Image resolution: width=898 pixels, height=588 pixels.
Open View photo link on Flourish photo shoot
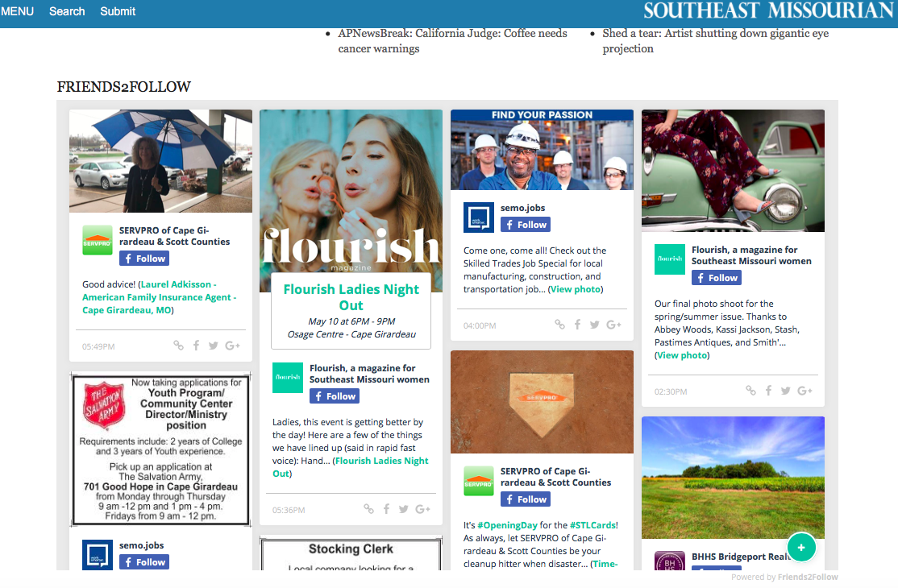682,355
